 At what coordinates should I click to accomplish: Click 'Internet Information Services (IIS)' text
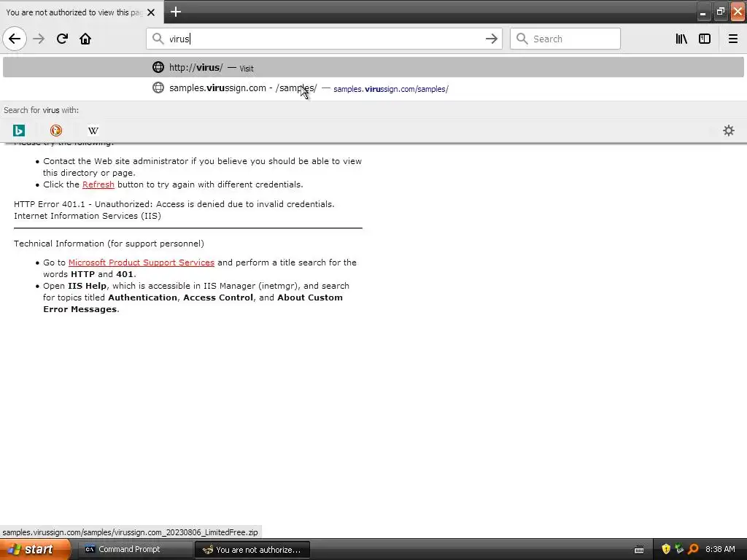[88, 216]
